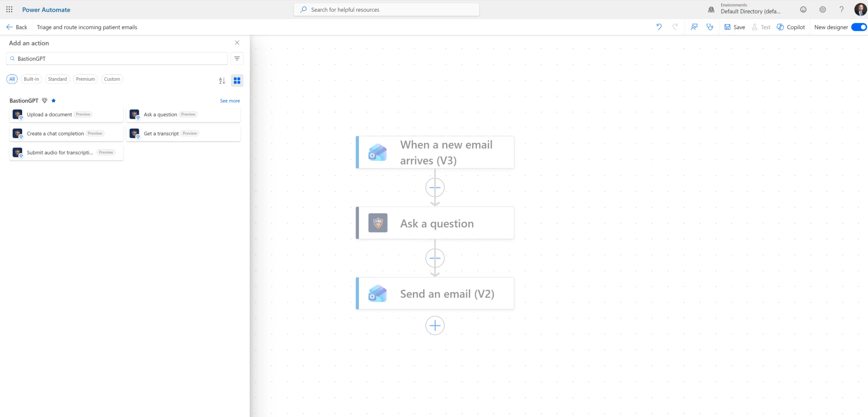Click the shield icon on Ask a question card
This screenshot has height=417, width=868.
coord(378,223)
